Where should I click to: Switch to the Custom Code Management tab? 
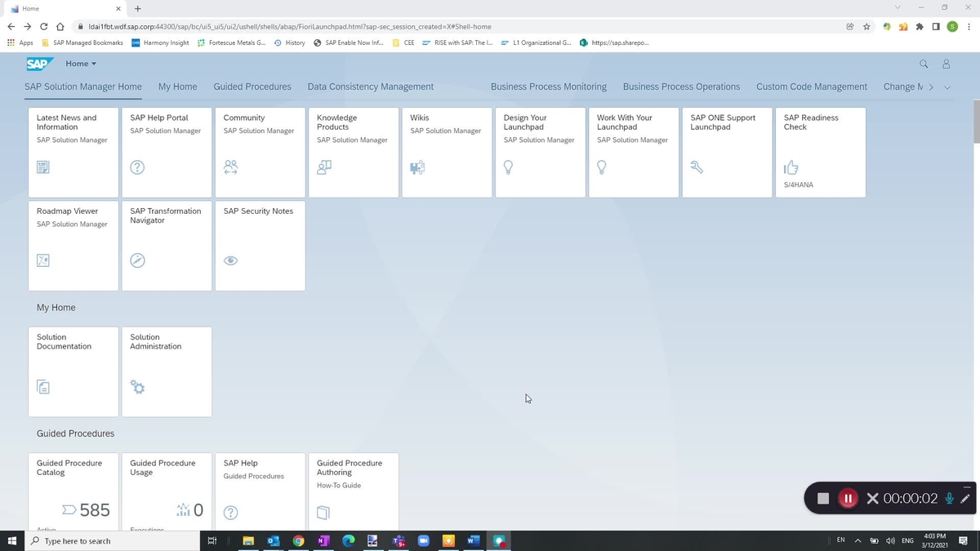(x=812, y=87)
